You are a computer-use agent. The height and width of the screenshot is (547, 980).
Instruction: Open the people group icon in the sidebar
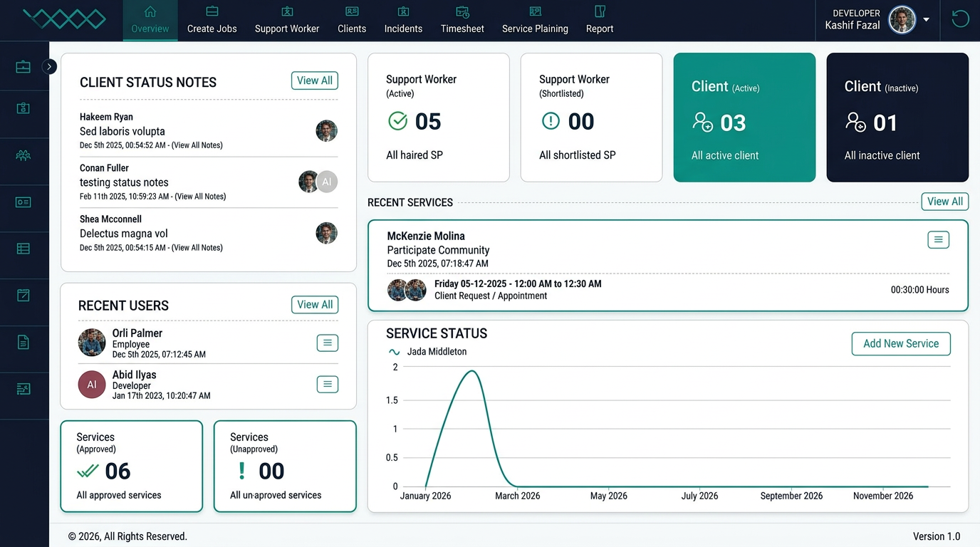tap(24, 155)
